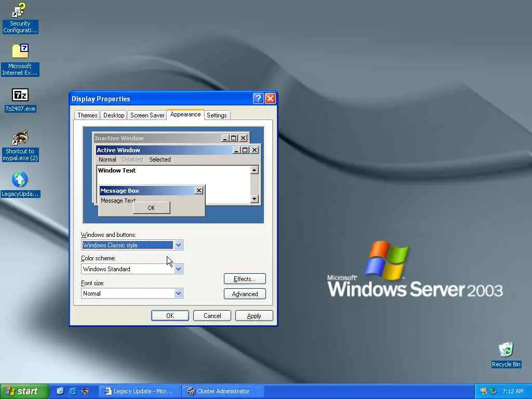This screenshot has height=399, width=532.
Task: Apply the display changes
Action: (254, 315)
